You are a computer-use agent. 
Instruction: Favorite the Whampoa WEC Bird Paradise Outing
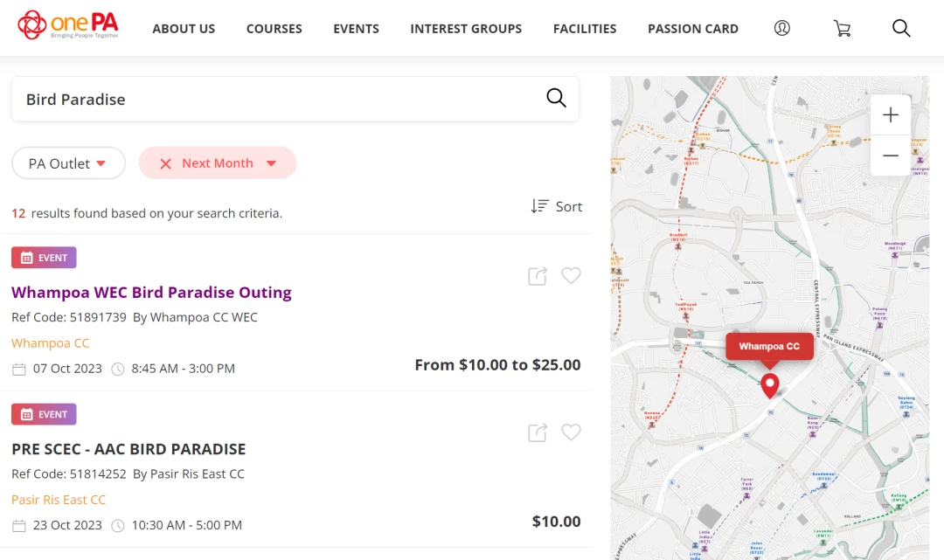click(571, 275)
